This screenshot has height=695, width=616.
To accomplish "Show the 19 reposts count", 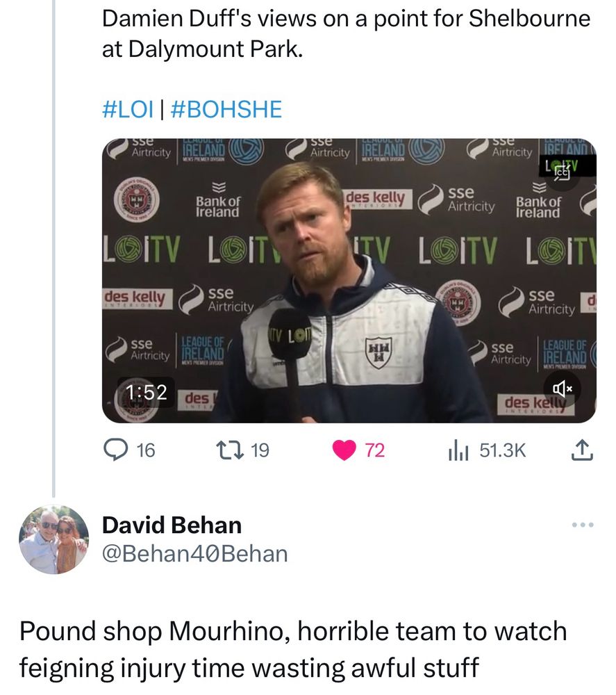I will [x=260, y=450].
